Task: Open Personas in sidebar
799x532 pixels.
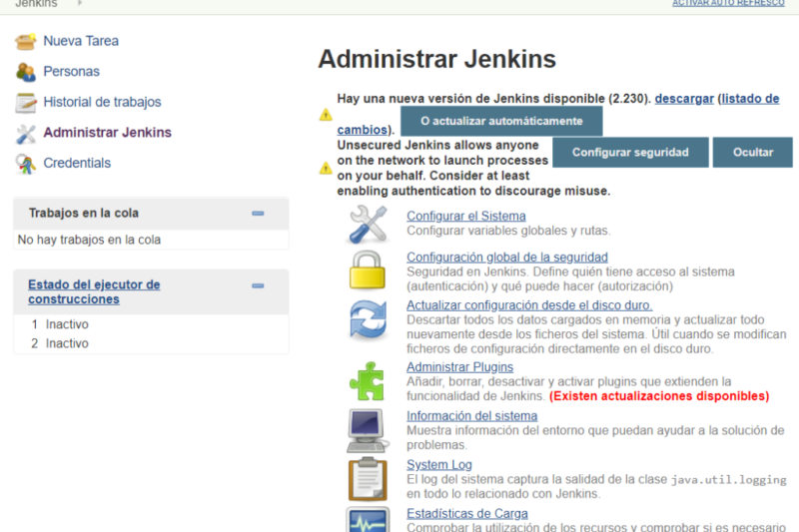Action: (71, 71)
